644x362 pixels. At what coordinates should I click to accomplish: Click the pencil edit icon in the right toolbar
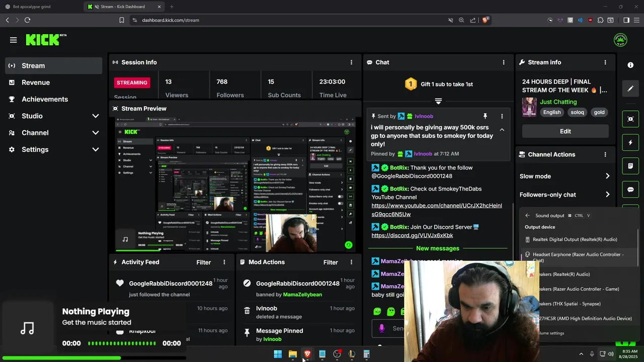click(630, 88)
